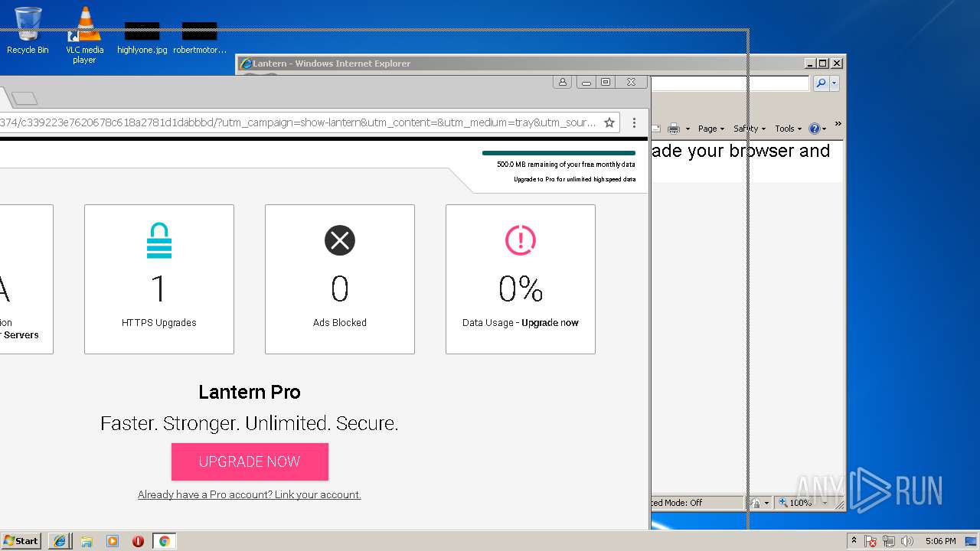980x551 pixels.
Task: Select the VLC media player desktop icon
Action: coord(84,34)
